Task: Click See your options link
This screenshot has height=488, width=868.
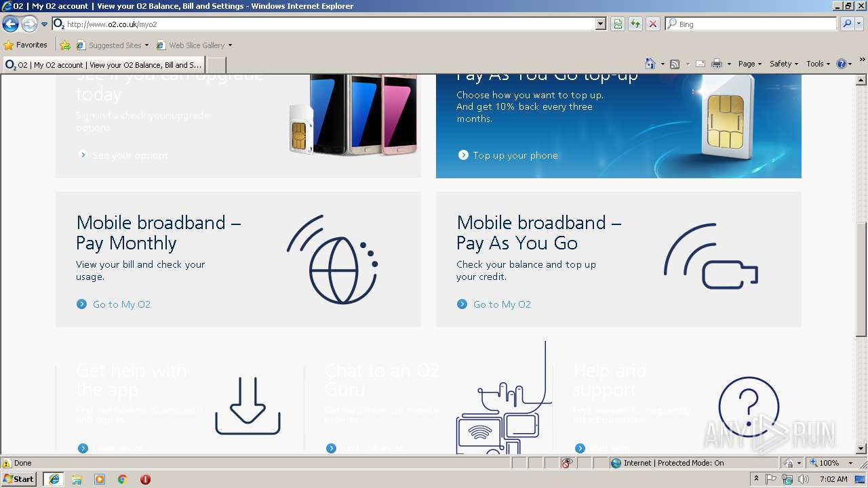Action: pyautogui.click(x=130, y=155)
